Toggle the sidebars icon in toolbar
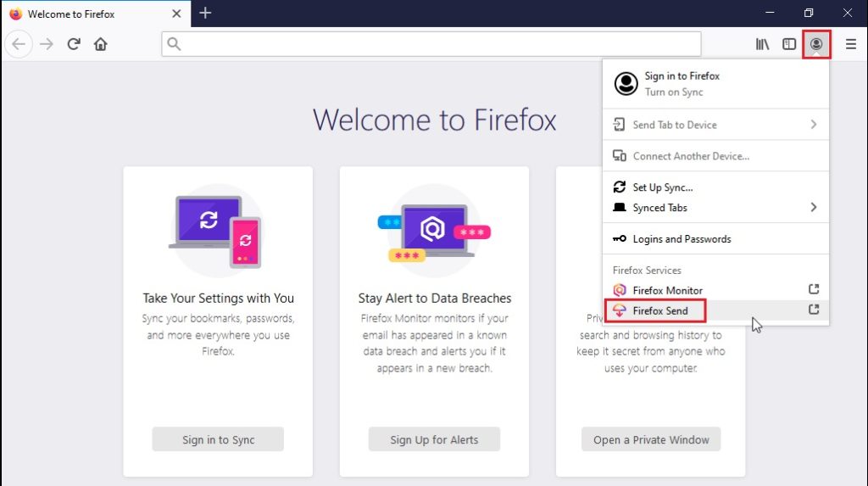Viewport: 868px width, 486px height. [x=789, y=44]
